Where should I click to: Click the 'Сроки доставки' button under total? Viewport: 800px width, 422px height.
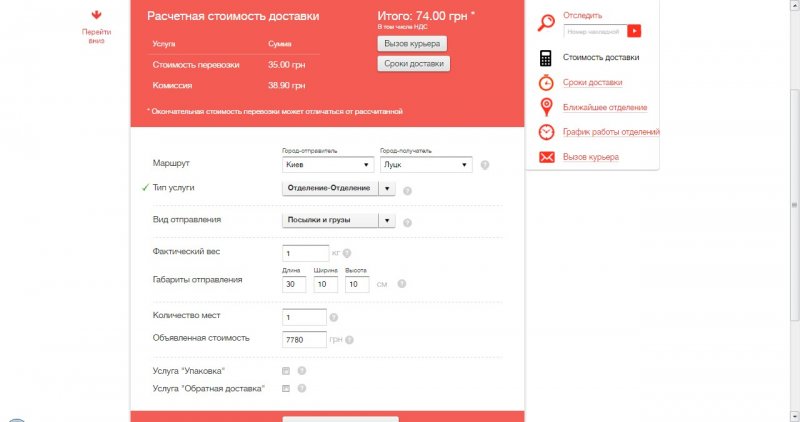414,64
